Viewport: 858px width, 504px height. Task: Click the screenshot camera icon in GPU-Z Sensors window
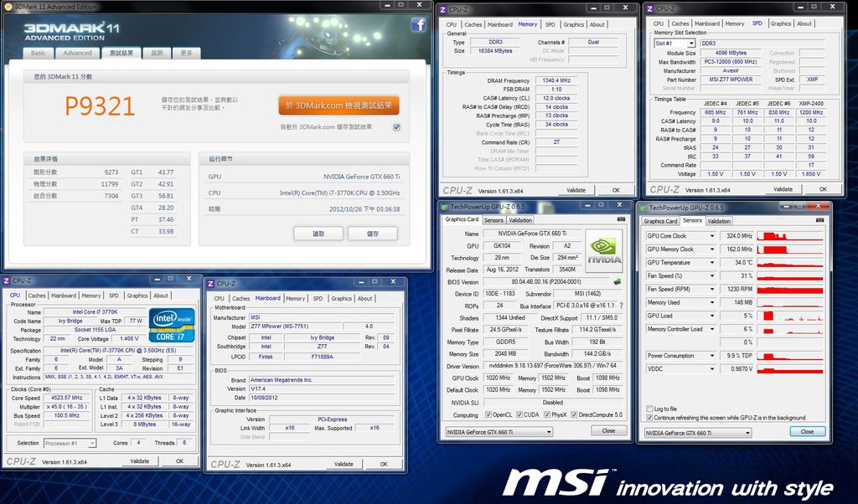pos(819,219)
